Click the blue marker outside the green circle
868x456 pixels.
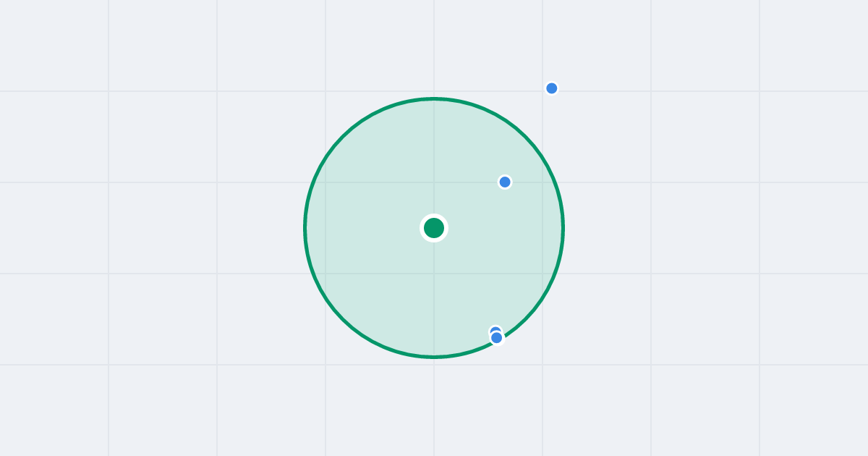pos(552,88)
